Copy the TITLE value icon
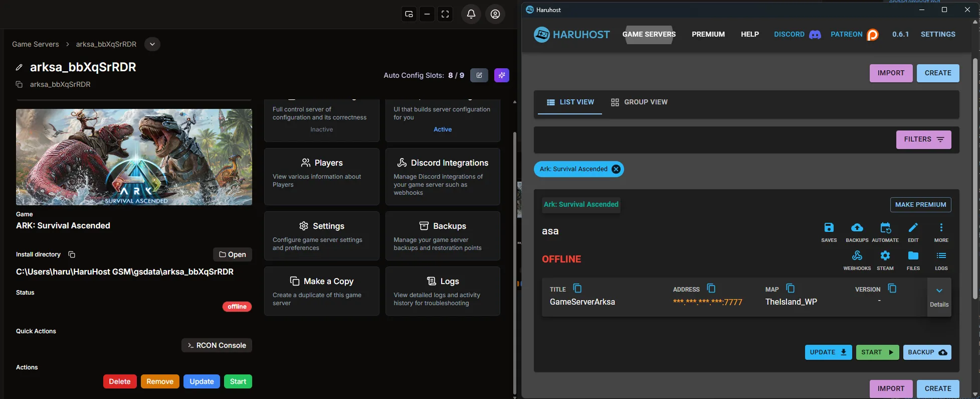The image size is (980, 399). (577, 288)
